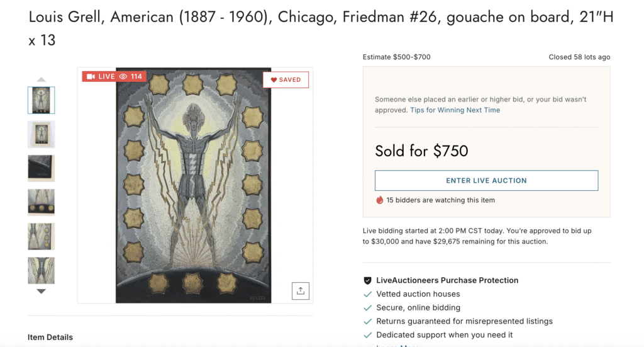The image size is (644, 347).
Task: Click the share/export icon on artwork image
Action: point(301,291)
